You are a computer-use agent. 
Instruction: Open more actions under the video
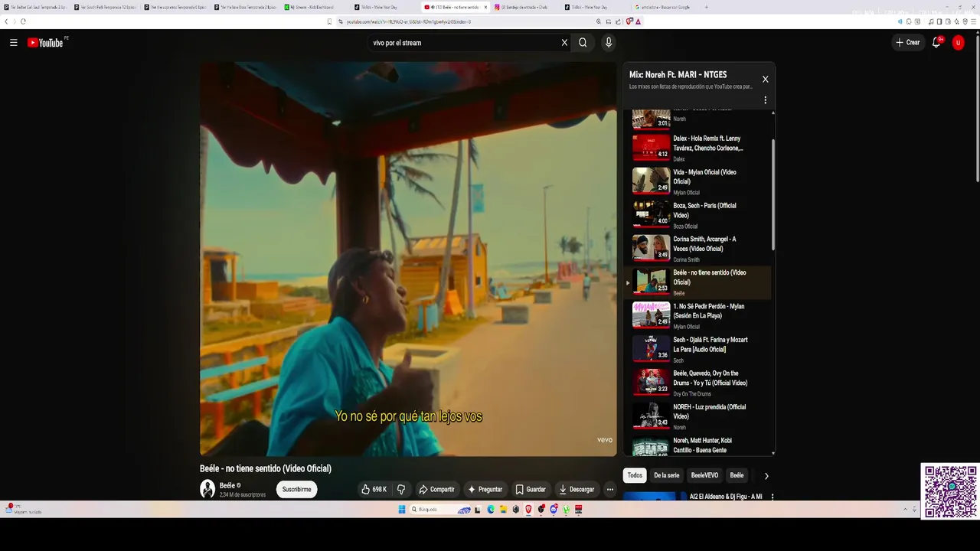click(610, 489)
